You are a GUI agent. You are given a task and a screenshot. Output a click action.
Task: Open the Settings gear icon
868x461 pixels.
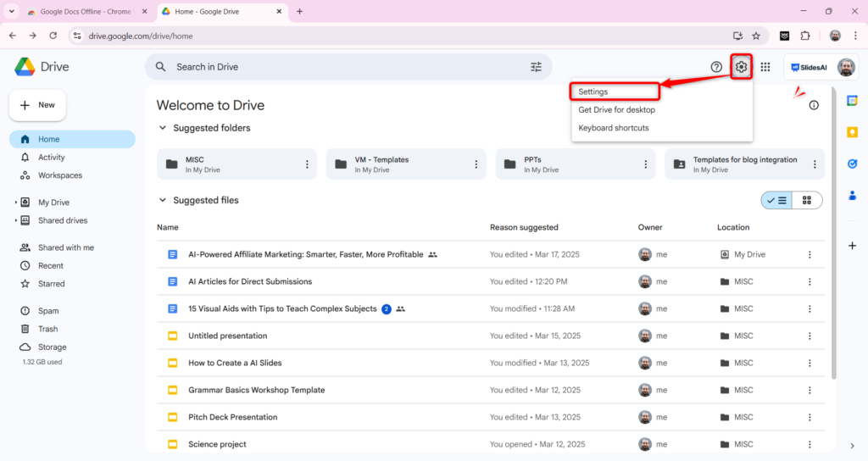coord(742,67)
